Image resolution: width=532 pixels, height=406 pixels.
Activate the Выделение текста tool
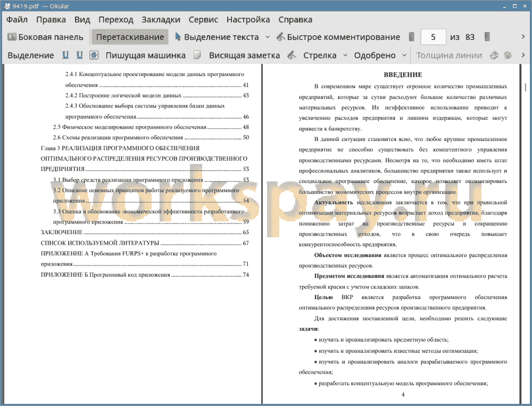(217, 37)
